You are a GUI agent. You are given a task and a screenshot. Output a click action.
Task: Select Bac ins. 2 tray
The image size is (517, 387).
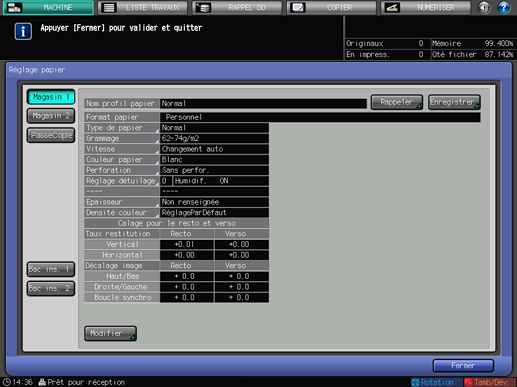(51, 288)
